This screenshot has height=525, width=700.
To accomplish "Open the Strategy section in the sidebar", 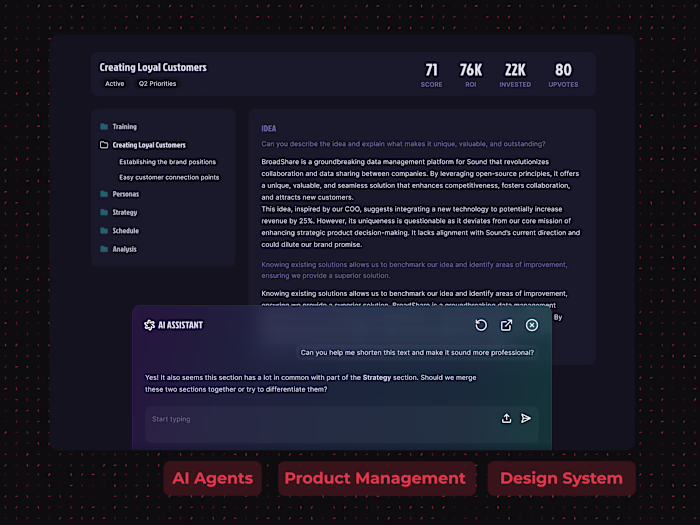I will 125,212.
